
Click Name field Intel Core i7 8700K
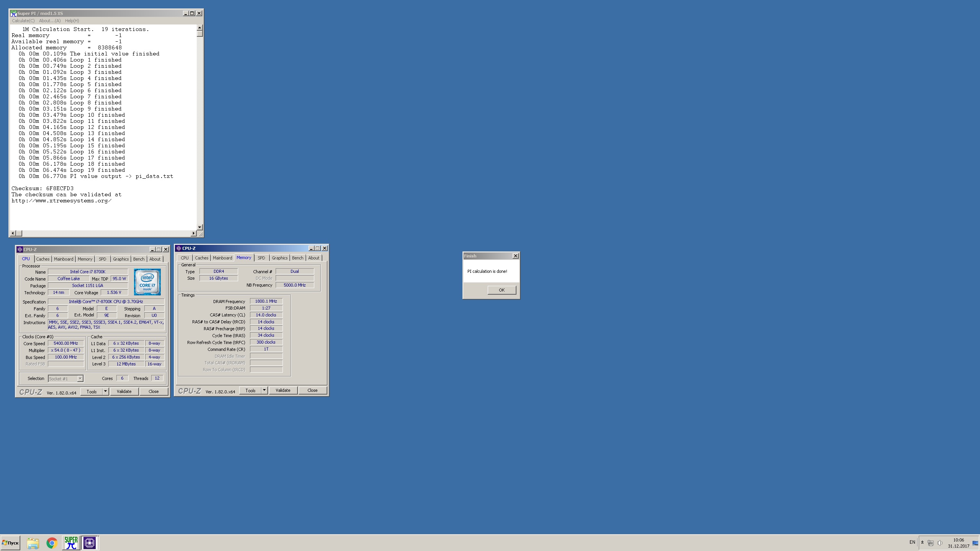[x=88, y=272]
